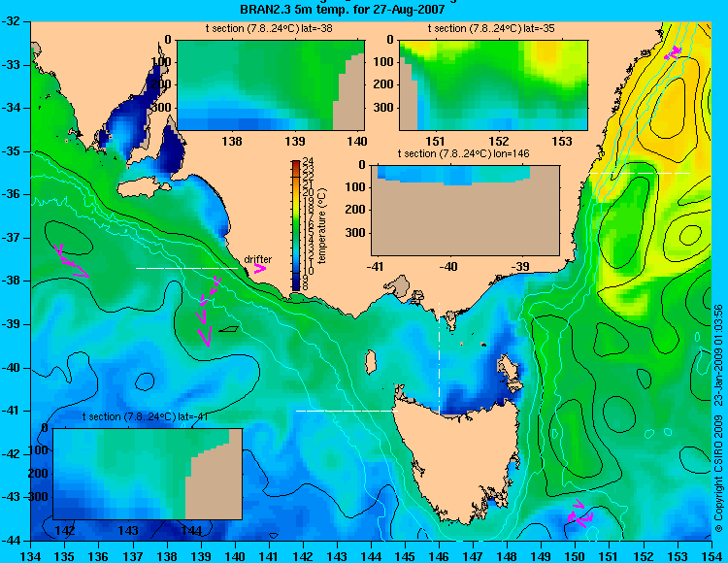Click '139' below the lat=-38 section

click(x=295, y=141)
